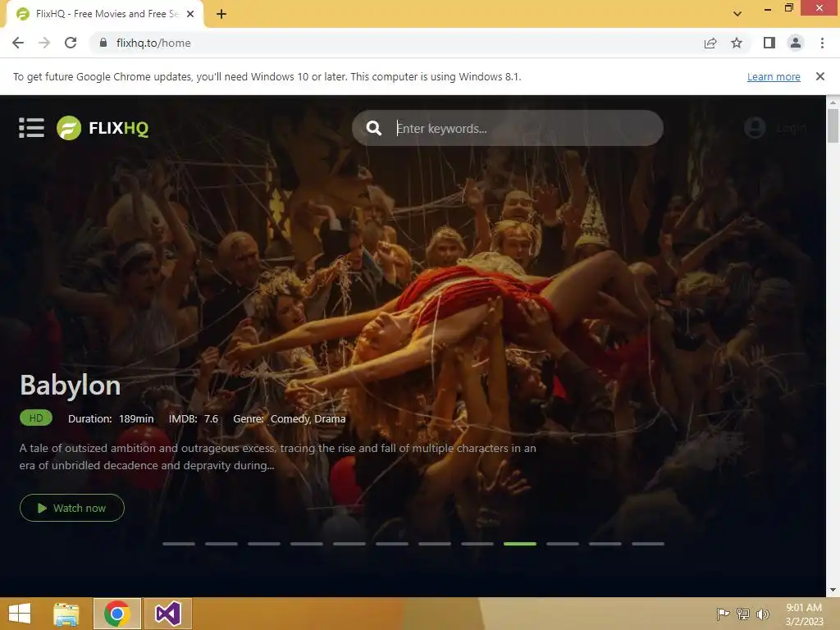The width and height of the screenshot is (840, 630).
Task: Open Action Center flag icon
Action: pyautogui.click(x=723, y=614)
